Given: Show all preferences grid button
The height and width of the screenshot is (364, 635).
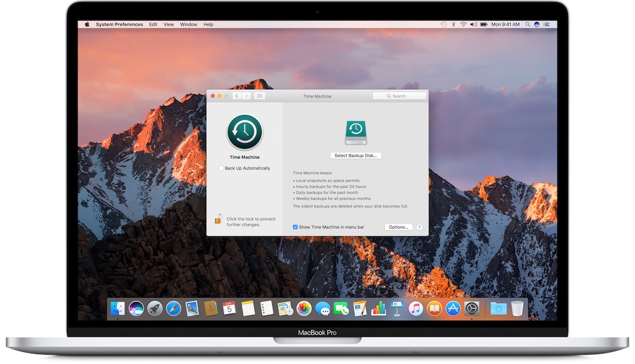Looking at the screenshot, I should [x=260, y=96].
